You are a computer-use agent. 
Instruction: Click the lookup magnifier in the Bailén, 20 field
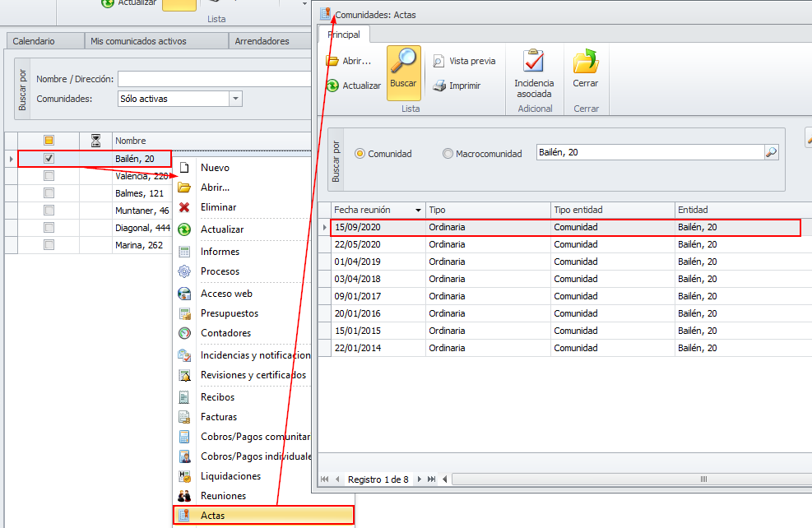771,152
